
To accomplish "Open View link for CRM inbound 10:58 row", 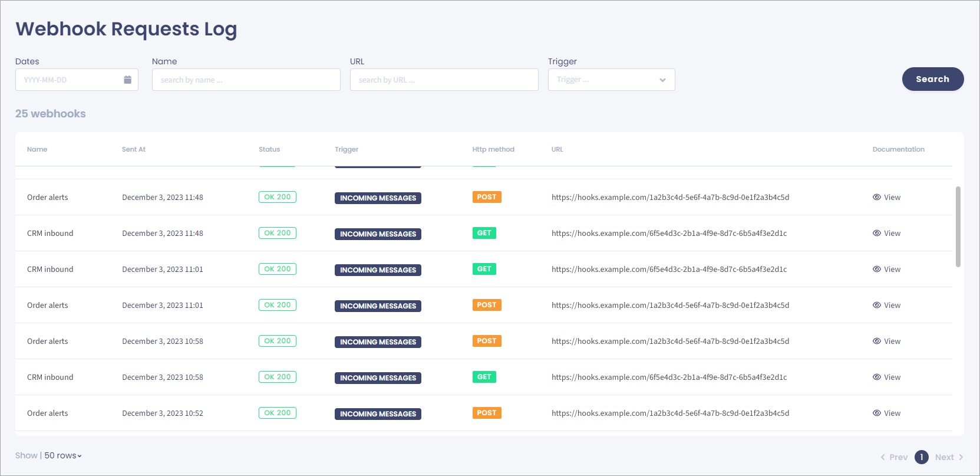I will 887,377.
